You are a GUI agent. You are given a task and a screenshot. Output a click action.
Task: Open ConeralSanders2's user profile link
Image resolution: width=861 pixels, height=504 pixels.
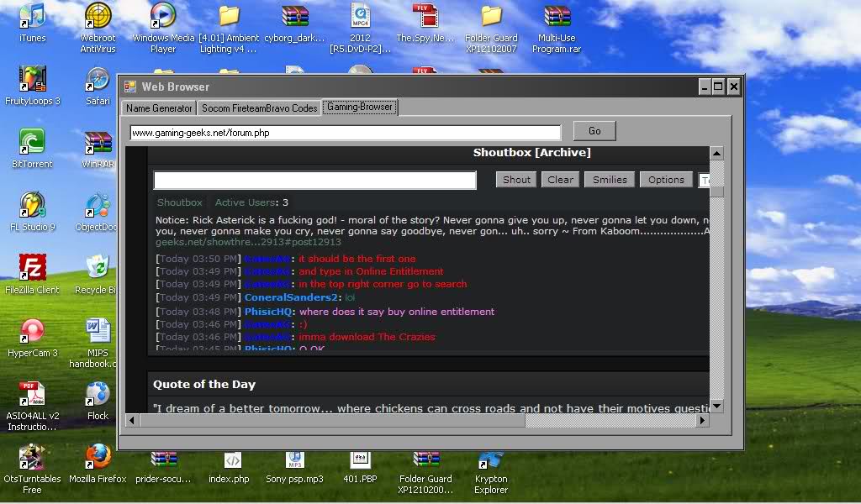pyautogui.click(x=290, y=297)
